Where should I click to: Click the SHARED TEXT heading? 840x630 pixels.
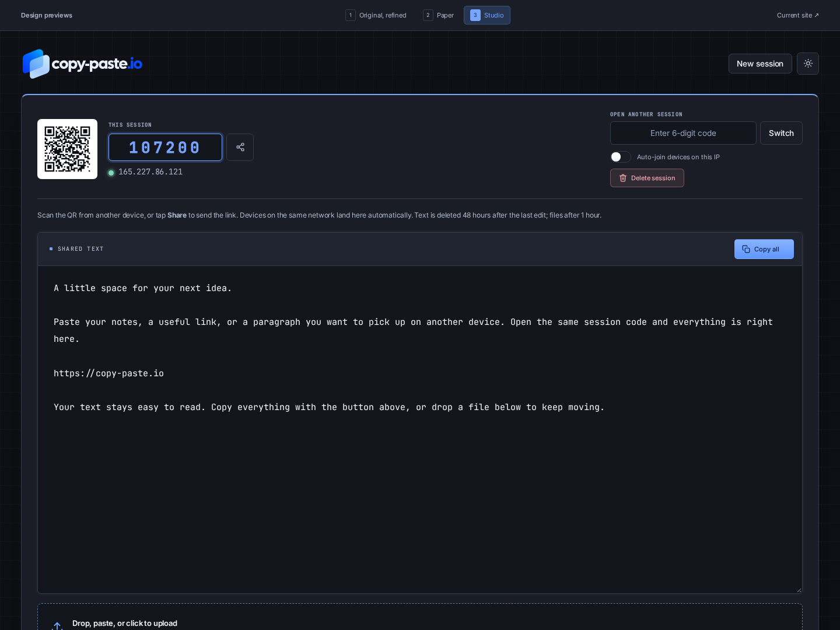click(x=80, y=249)
